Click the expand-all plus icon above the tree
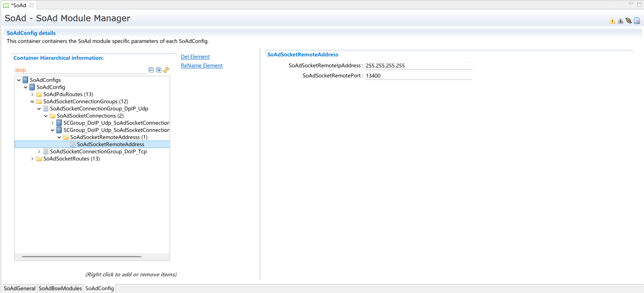 click(159, 70)
